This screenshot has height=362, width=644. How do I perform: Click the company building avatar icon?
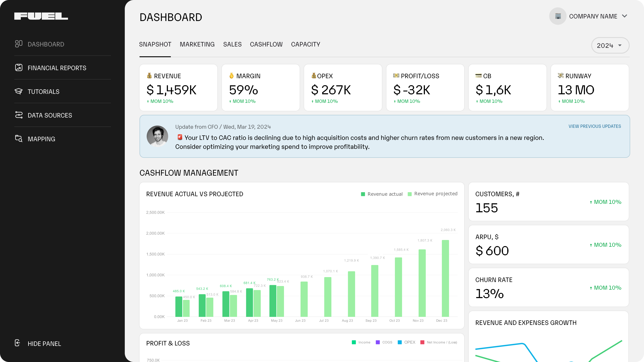(557, 16)
